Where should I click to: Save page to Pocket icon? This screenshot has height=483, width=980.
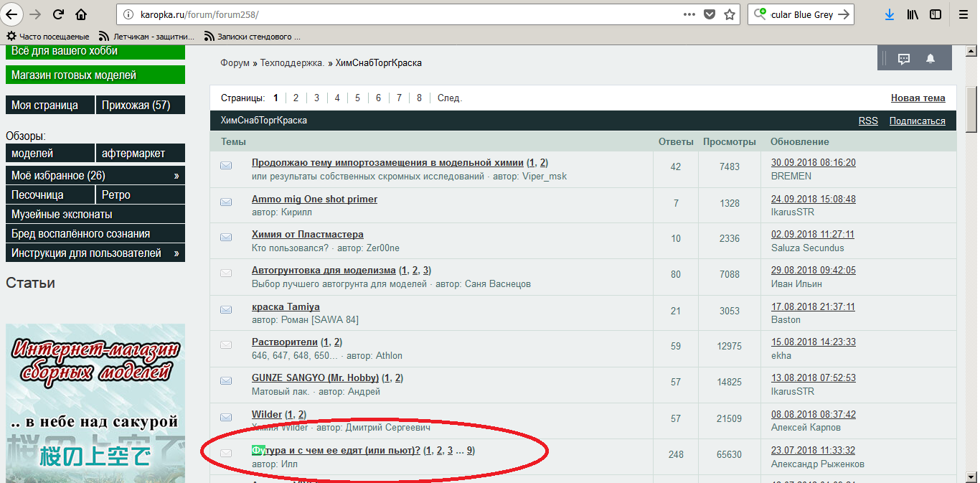click(710, 14)
